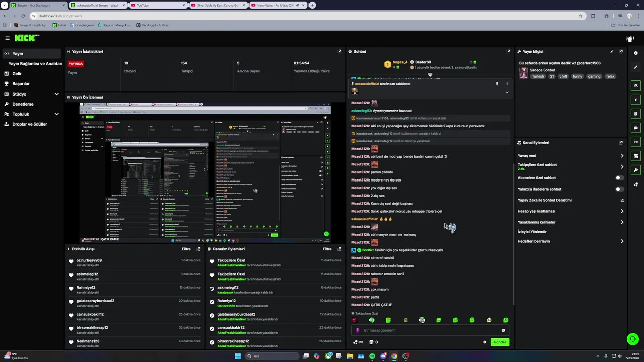Image resolution: width=644 pixels, height=362 pixels.
Task: Open Filtre in Denetim Eylemleri panel
Action: coord(327,249)
